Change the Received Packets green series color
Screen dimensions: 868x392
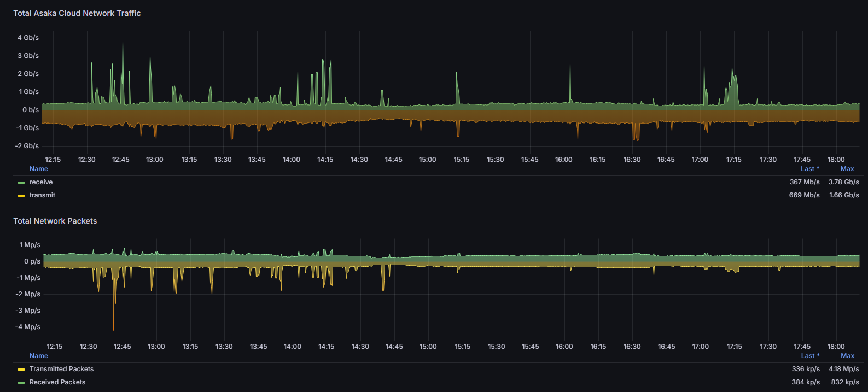tap(21, 383)
